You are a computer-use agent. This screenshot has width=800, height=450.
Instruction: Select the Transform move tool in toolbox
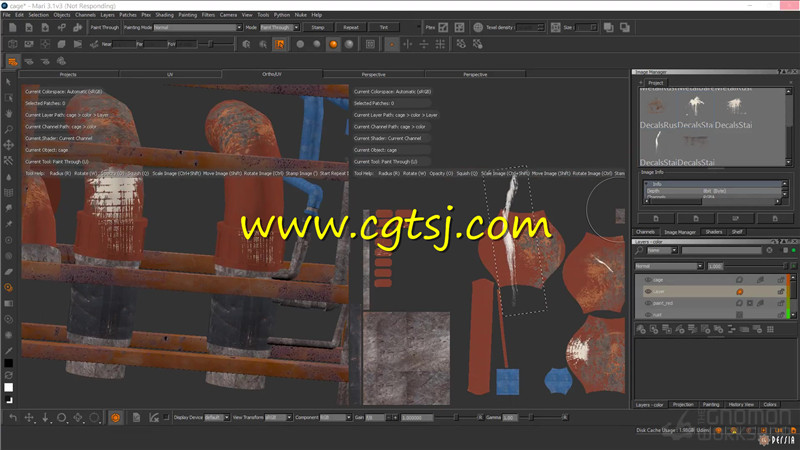[9, 145]
